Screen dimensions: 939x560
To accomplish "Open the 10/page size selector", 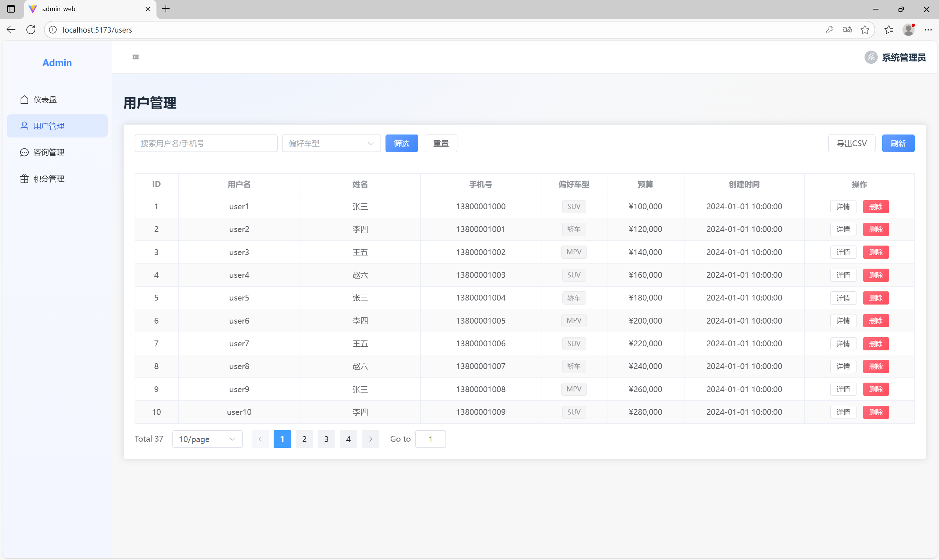I will click(x=207, y=439).
